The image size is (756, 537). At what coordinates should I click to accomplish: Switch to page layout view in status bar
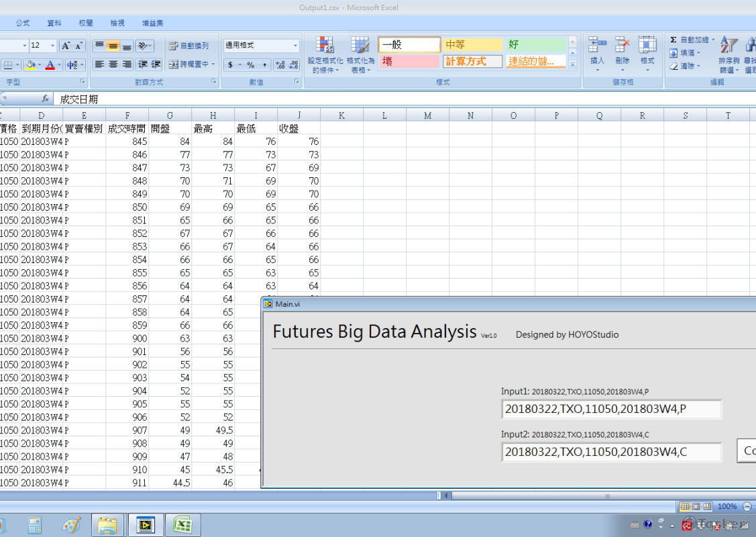point(695,506)
